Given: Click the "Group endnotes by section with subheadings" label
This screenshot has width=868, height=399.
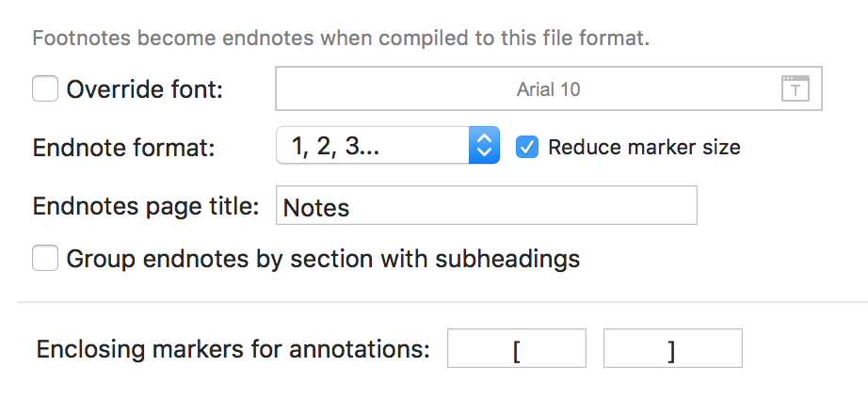Looking at the screenshot, I should 323,259.
